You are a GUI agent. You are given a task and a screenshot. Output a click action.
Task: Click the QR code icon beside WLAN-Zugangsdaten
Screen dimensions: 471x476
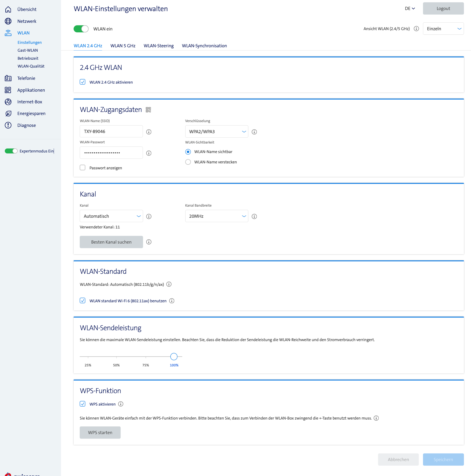click(x=148, y=110)
